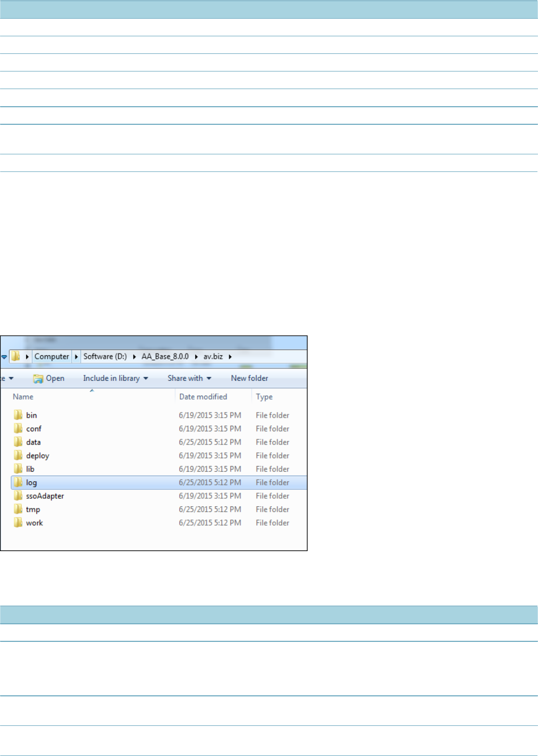Select the ssoAdapter folder icon
The width and height of the screenshot is (538, 756).
18,495
